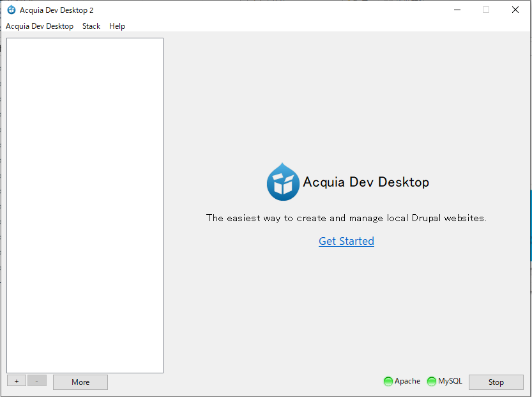Click the minus remove site button
532x397 pixels.
[36, 382]
